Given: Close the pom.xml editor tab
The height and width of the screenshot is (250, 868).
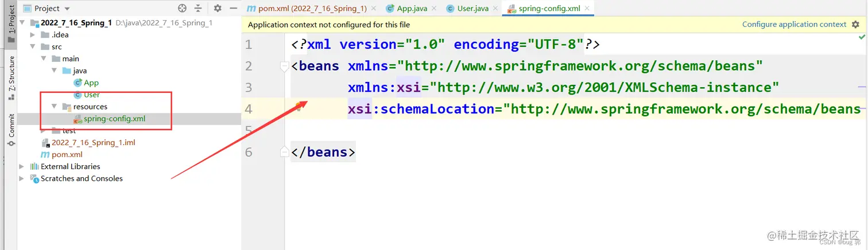Looking at the screenshot, I should click(x=374, y=9).
